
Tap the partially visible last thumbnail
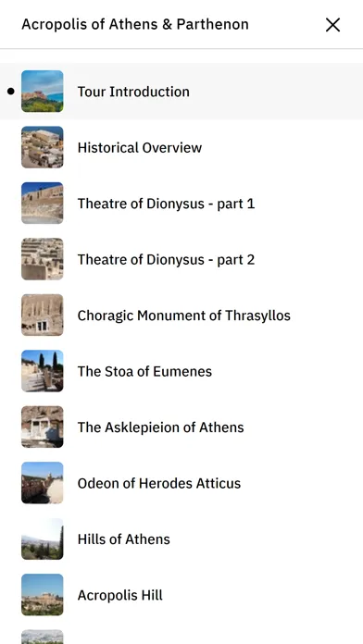pyautogui.click(x=43, y=637)
